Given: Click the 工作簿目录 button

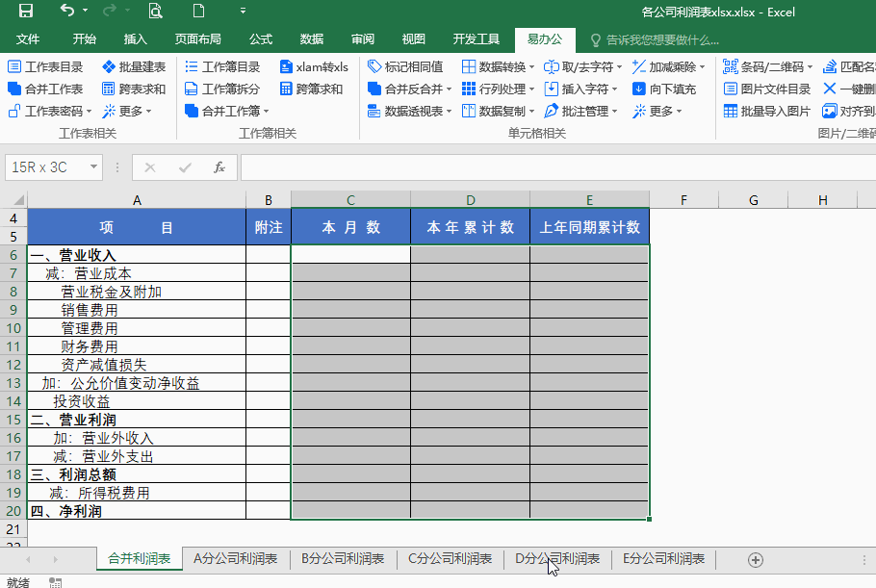Looking at the screenshot, I should 222,67.
